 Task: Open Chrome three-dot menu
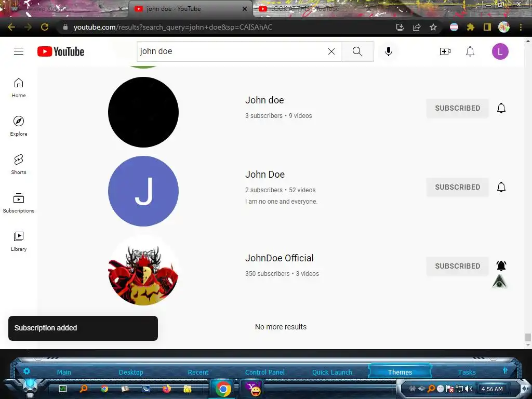click(521, 27)
